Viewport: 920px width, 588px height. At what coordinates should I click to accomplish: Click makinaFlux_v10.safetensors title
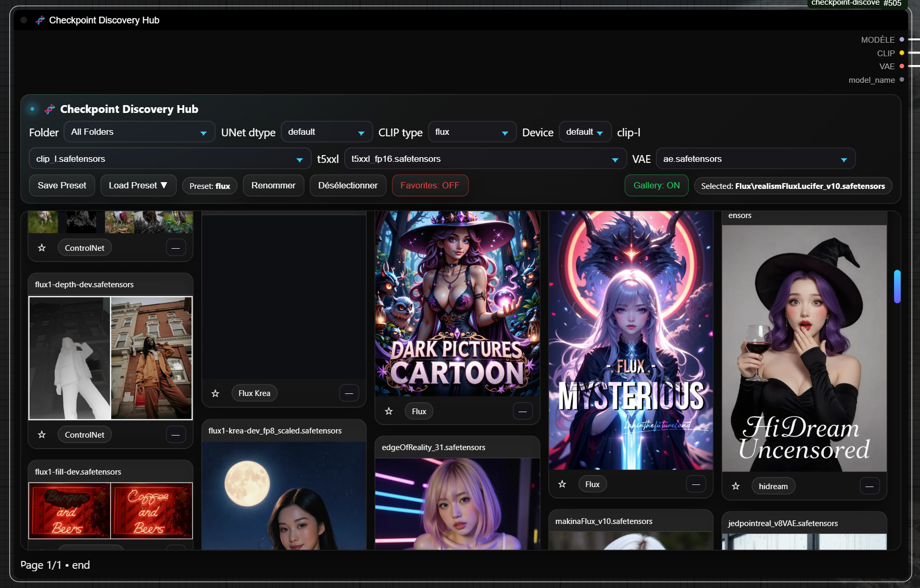click(x=603, y=521)
